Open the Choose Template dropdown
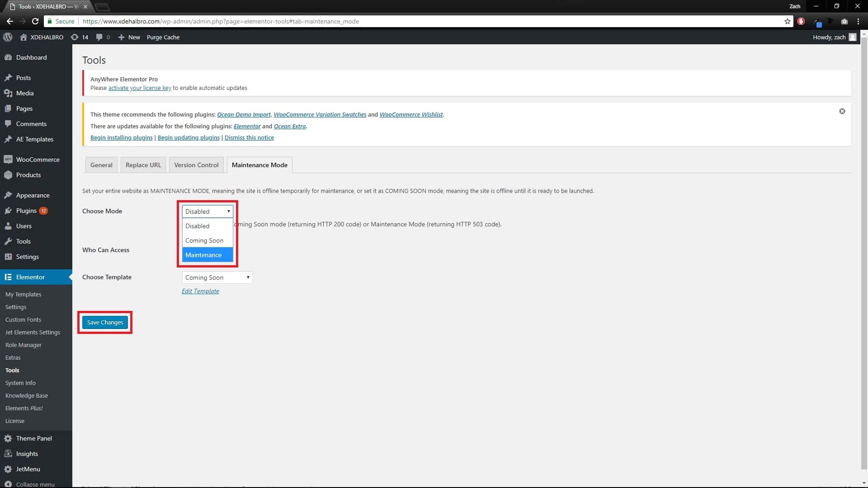 click(x=217, y=277)
